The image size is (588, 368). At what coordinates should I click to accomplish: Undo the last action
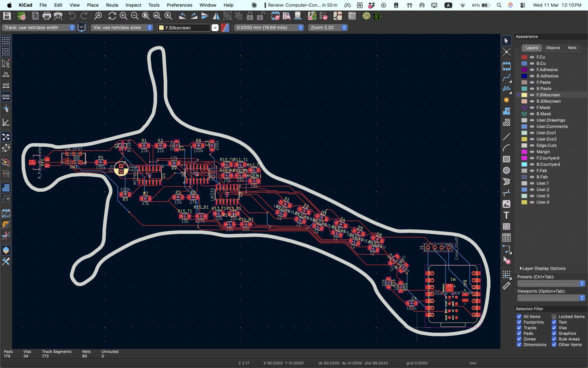click(x=71, y=16)
